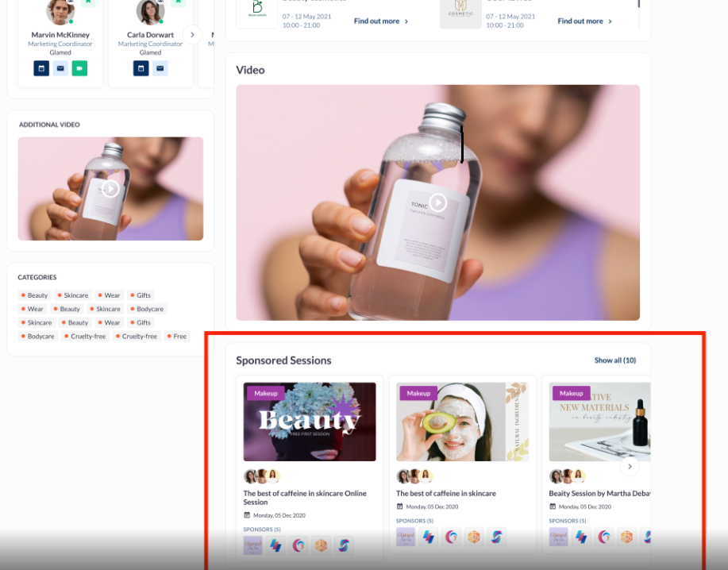Click the 'Sponsored Sessions' heading

(283, 360)
